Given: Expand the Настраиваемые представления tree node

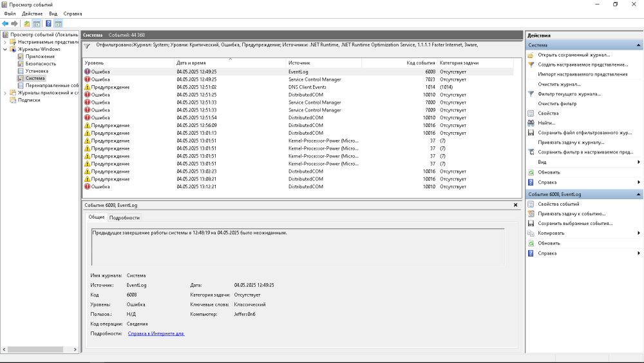Looking at the screenshot, I should 5,42.
